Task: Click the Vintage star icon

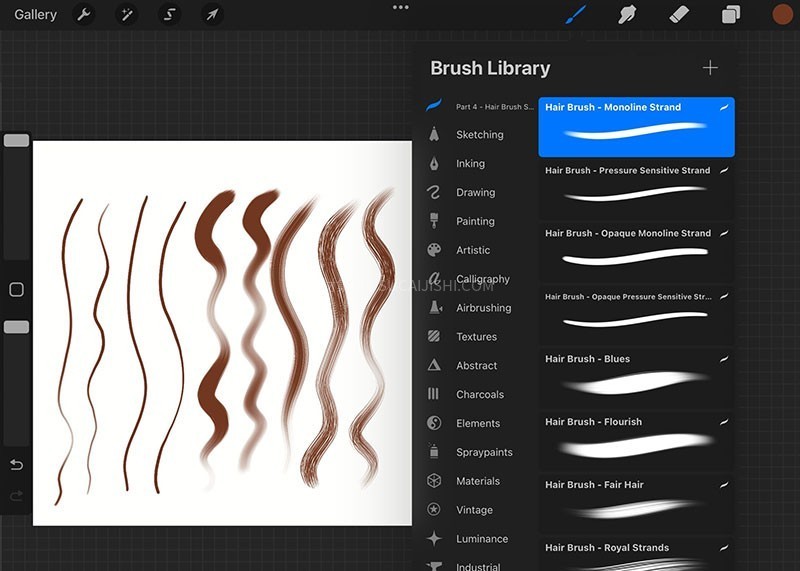Action: [434, 509]
